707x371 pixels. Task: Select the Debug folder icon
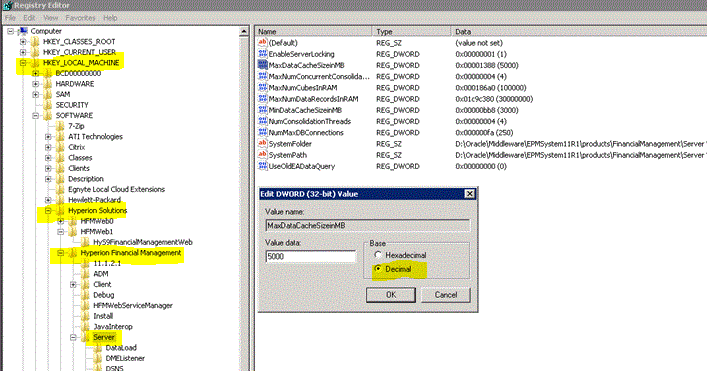coord(85,295)
